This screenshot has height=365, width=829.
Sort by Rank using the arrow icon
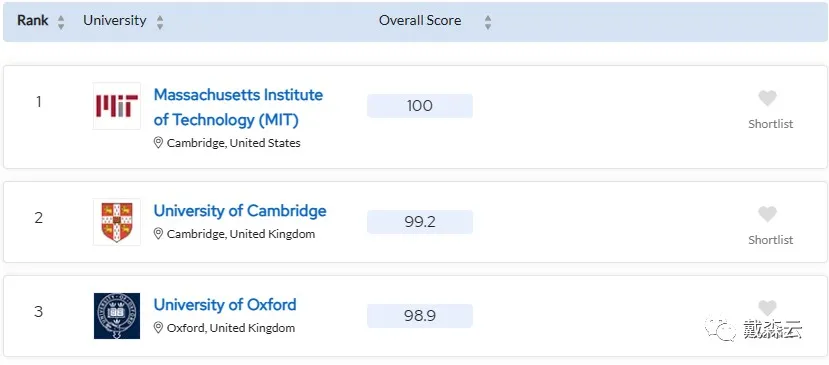(x=61, y=22)
